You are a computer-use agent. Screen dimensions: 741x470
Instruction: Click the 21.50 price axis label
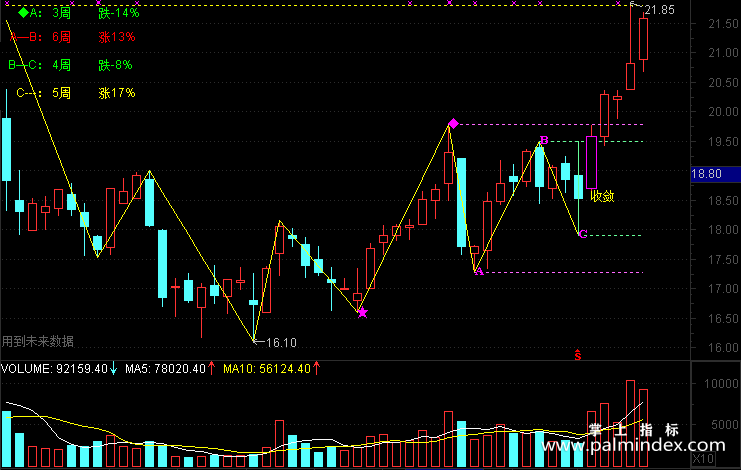tap(723, 24)
